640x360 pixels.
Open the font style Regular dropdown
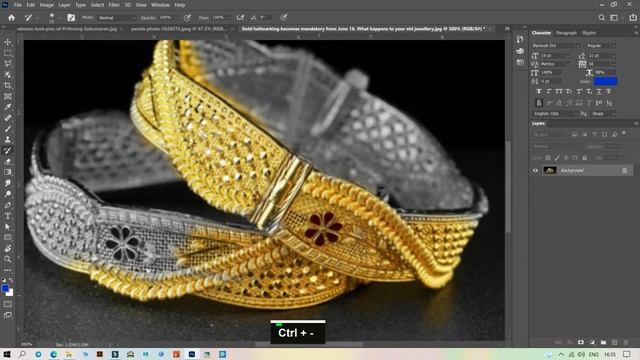click(x=600, y=46)
